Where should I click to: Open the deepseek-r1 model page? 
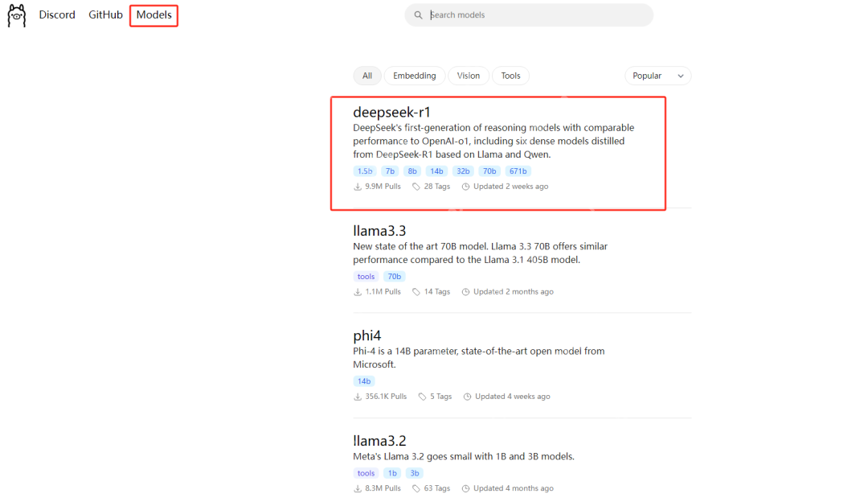(x=392, y=113)
